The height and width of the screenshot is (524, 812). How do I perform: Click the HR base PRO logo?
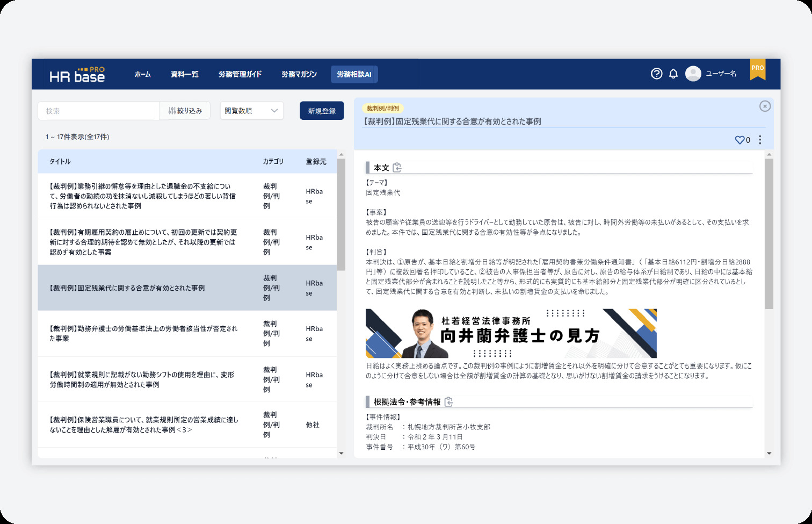[77, 75]
